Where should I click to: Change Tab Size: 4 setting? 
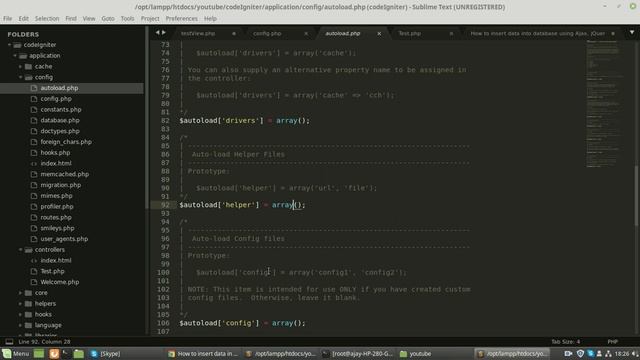point(565,342)
